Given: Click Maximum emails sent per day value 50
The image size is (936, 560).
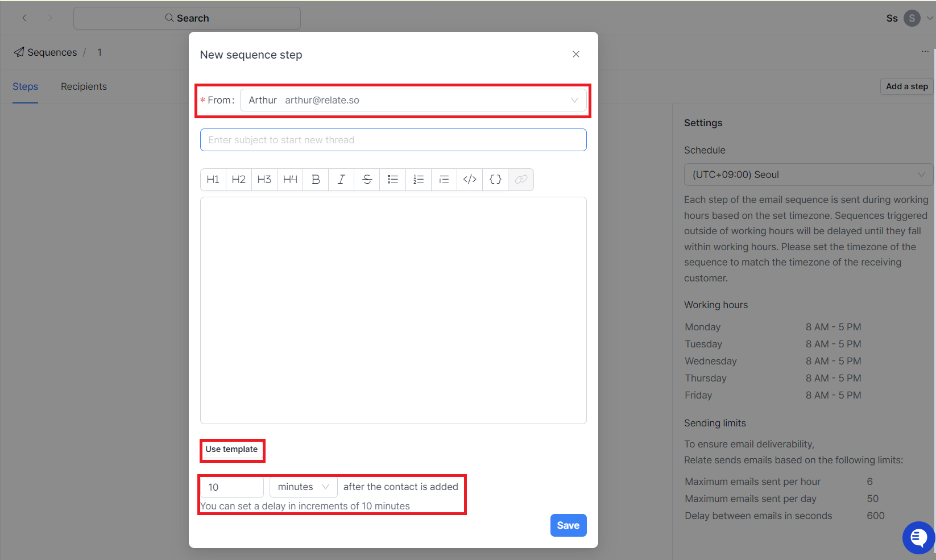Looking at the screenshot, I should tap(872, 499).
